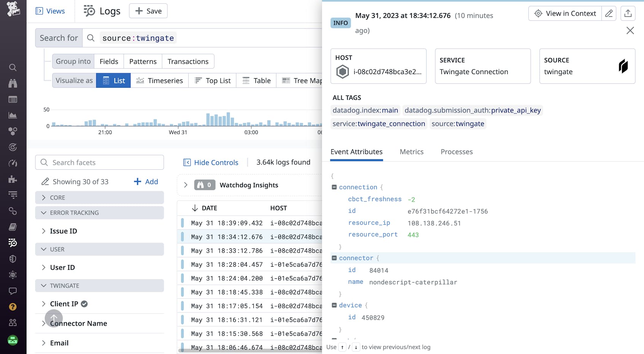The height and width of the screenshot is (354, 644).
Task: Select the Logs icon in the left sidebar
Action: click(x=13, y=243)
